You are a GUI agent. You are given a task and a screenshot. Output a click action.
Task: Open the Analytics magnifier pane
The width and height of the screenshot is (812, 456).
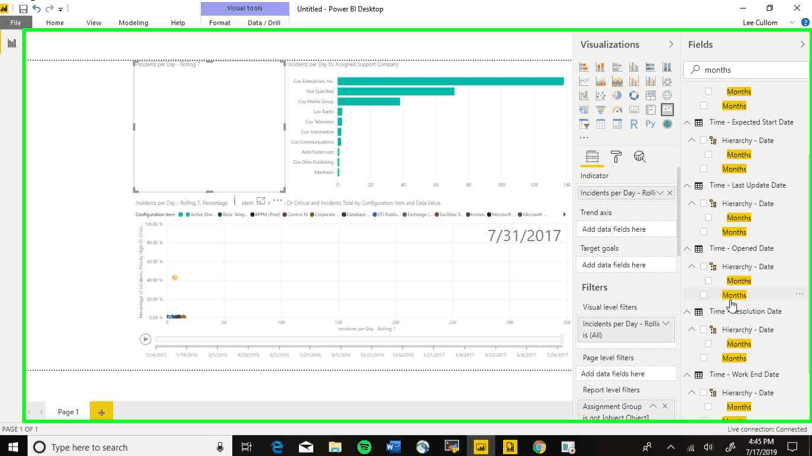click(x=640, y=156)
